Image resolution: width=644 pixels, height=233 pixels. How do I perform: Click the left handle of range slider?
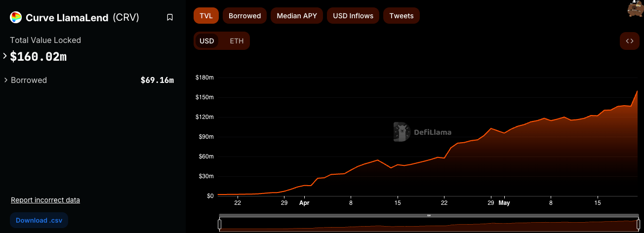(x=220, y=224)
